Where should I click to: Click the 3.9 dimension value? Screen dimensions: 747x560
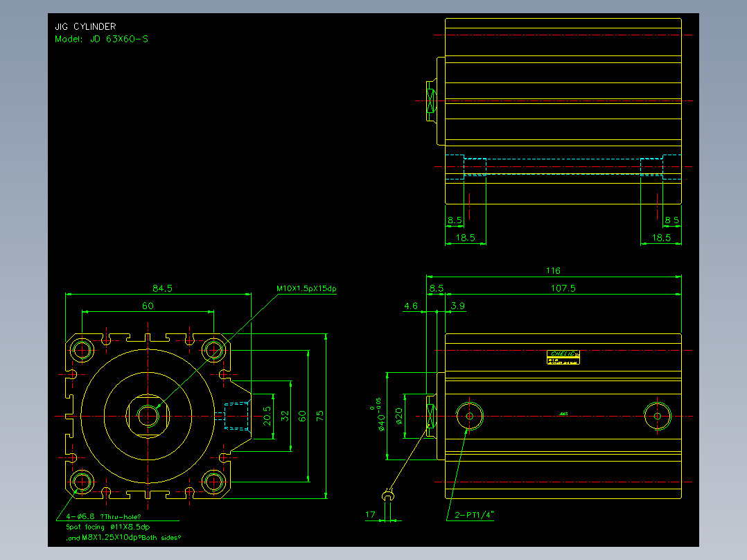[x=458, y=306]
